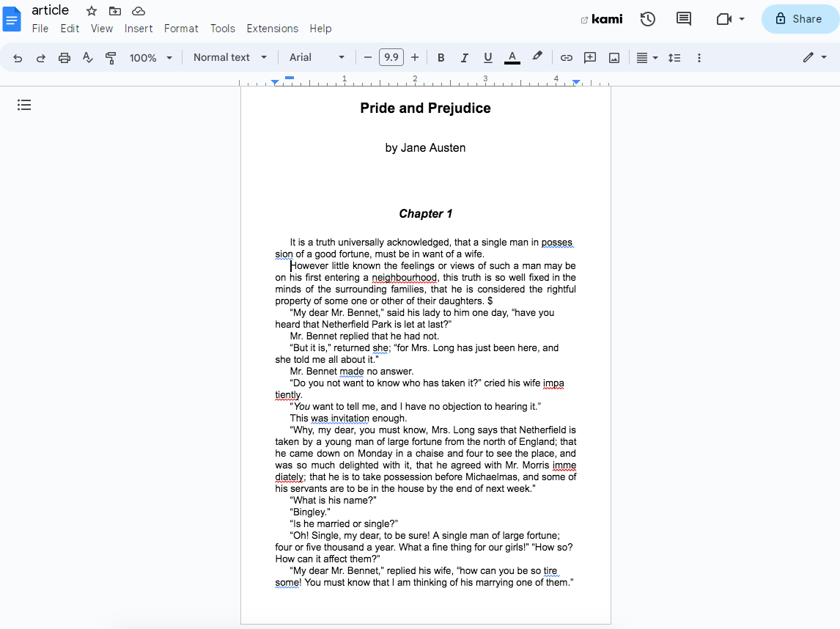Open the kami extension

[602, 19]
